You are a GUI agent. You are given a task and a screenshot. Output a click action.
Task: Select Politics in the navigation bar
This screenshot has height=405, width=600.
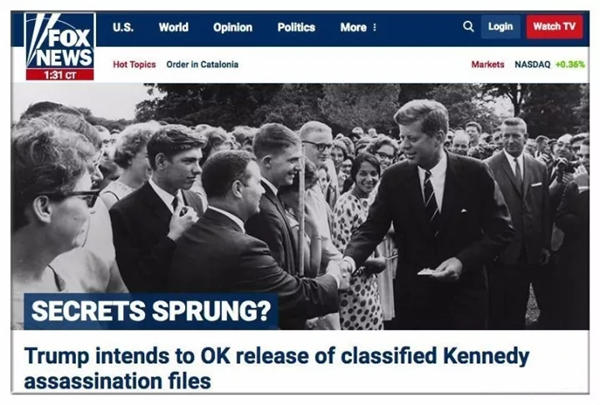[296, 28]
